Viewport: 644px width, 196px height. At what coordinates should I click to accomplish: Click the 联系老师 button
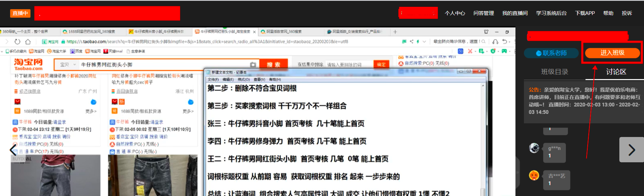(551, 53)
